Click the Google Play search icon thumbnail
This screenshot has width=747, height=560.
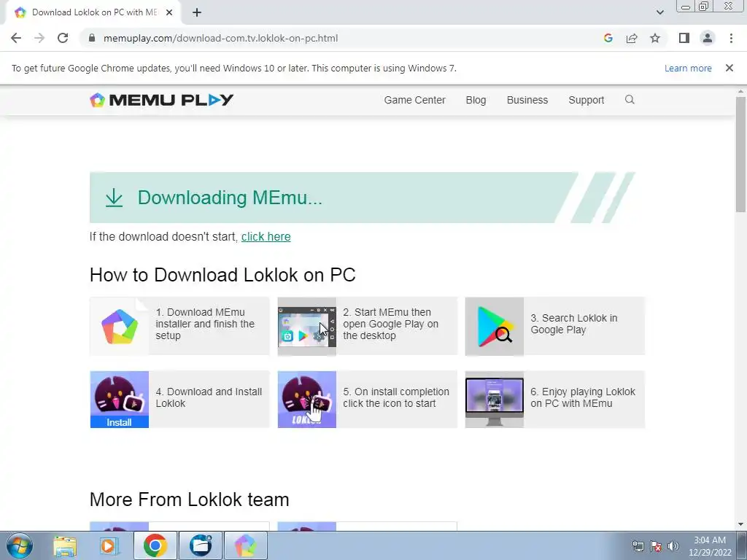(495, 326)
